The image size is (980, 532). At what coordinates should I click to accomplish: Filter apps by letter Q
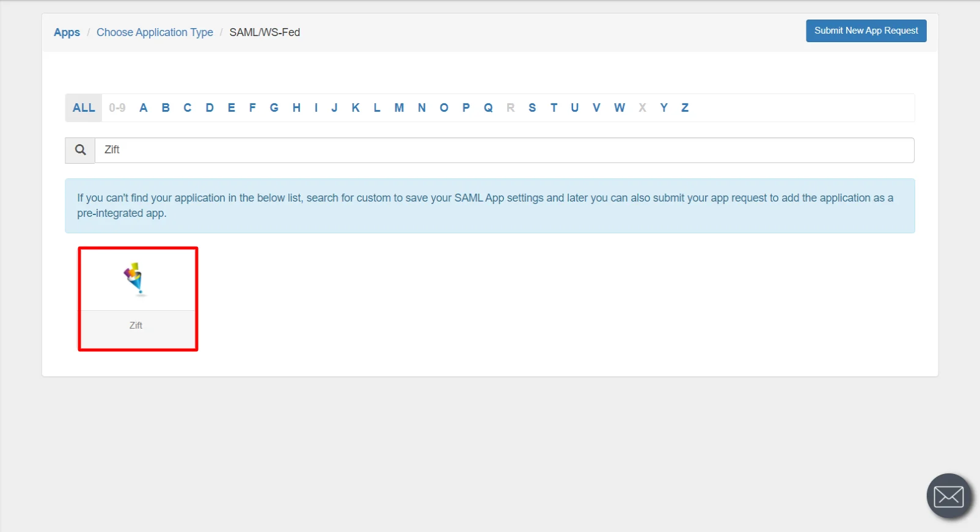pos(488,107)
